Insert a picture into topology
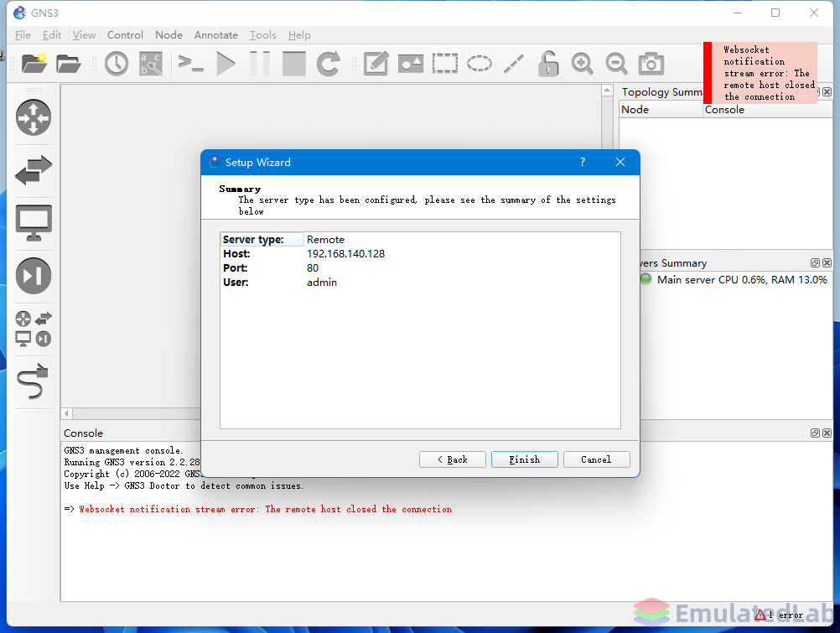 [410, 64]
